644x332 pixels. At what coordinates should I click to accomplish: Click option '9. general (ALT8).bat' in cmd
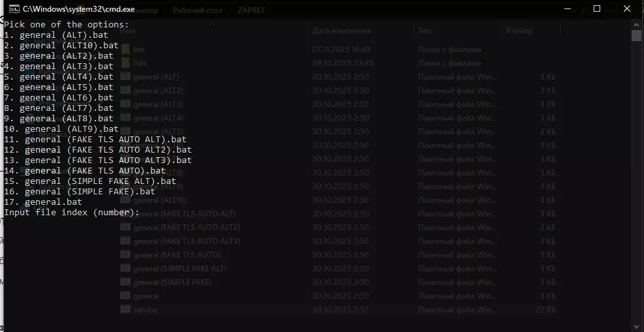[x=59, y=119]
